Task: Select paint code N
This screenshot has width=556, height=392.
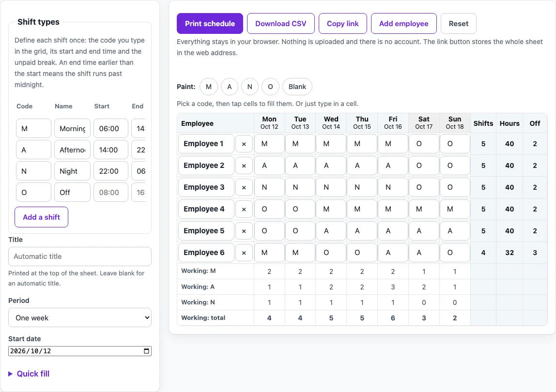Action: tap(249, 87)
